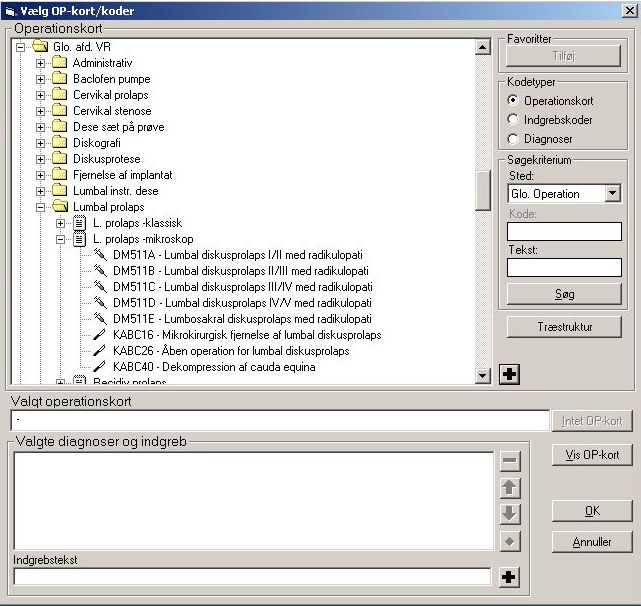Click the move-down arrow icon
The height and width of the screenshot is (606, 641).
pos(510,514)
